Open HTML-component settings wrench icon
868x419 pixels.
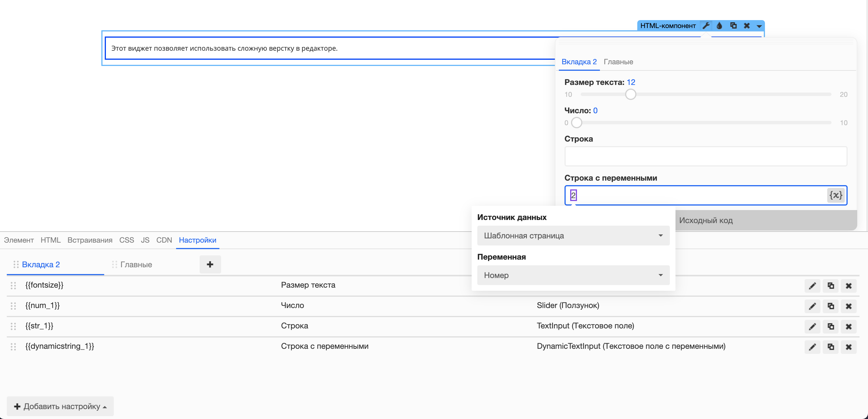[x=706, y=25]
